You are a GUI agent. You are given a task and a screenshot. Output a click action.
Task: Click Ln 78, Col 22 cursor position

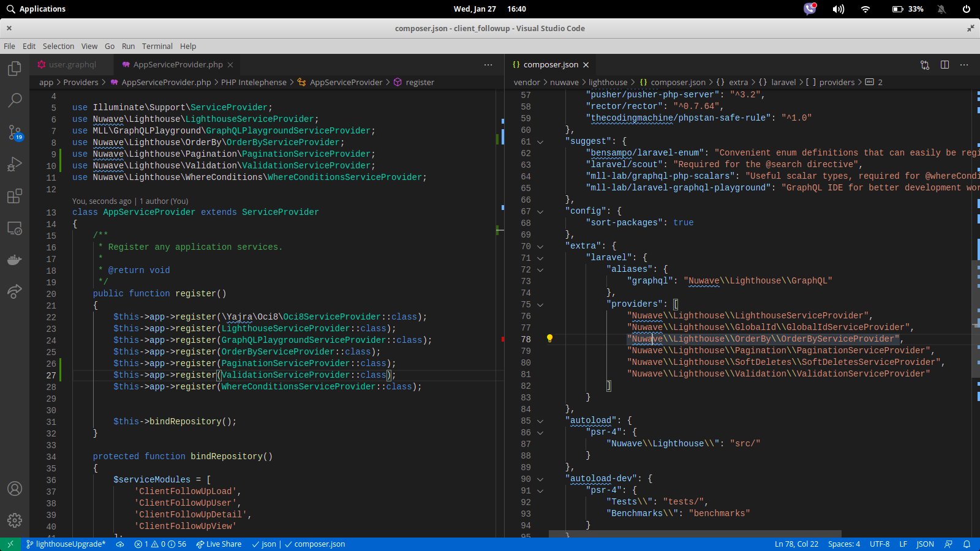pyautogui.click(x=796, y=544)
